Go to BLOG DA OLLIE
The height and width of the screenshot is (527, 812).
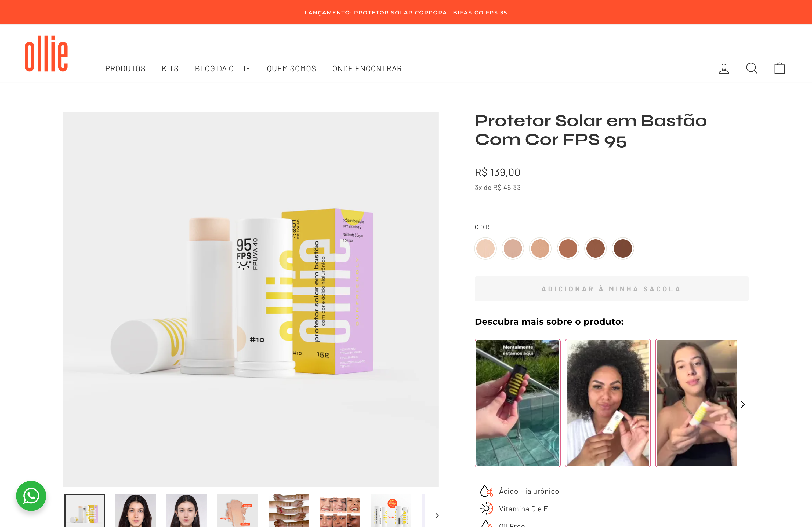pos(222,68)
